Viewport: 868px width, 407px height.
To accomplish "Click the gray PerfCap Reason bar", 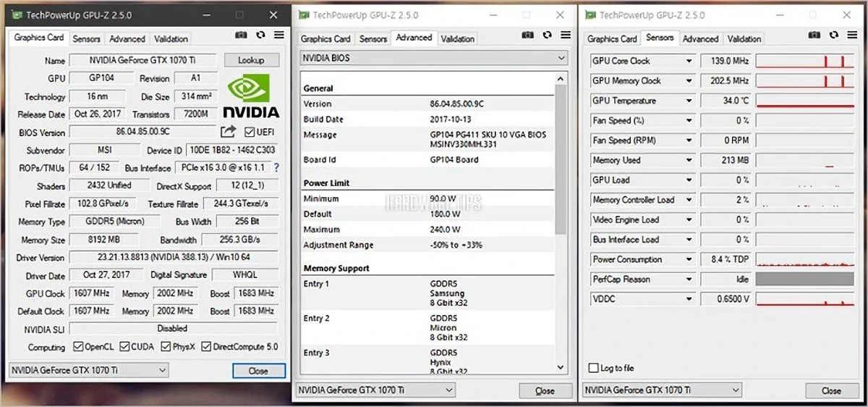I will click(x=805, y=279).
